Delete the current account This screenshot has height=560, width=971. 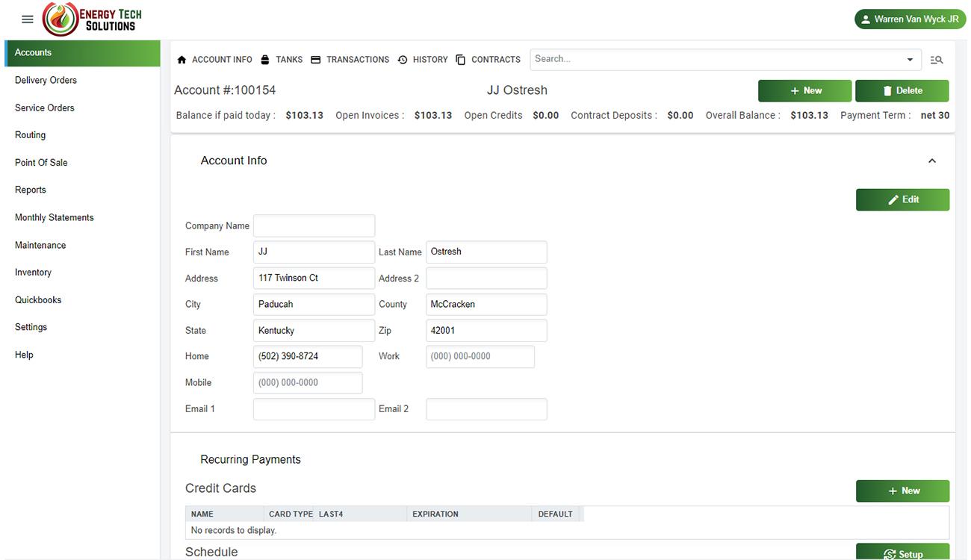902,91
